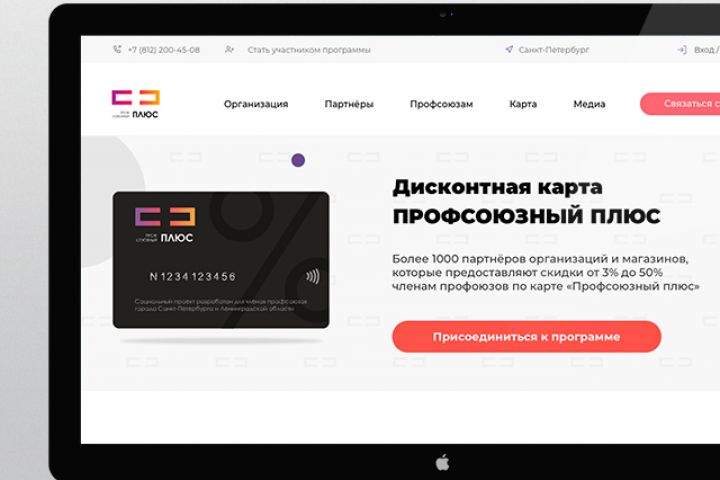The height and width of the screenshot is (480, 720).
Task: Call the number +7 (812) 200-45-08
Action: [164, 50]
